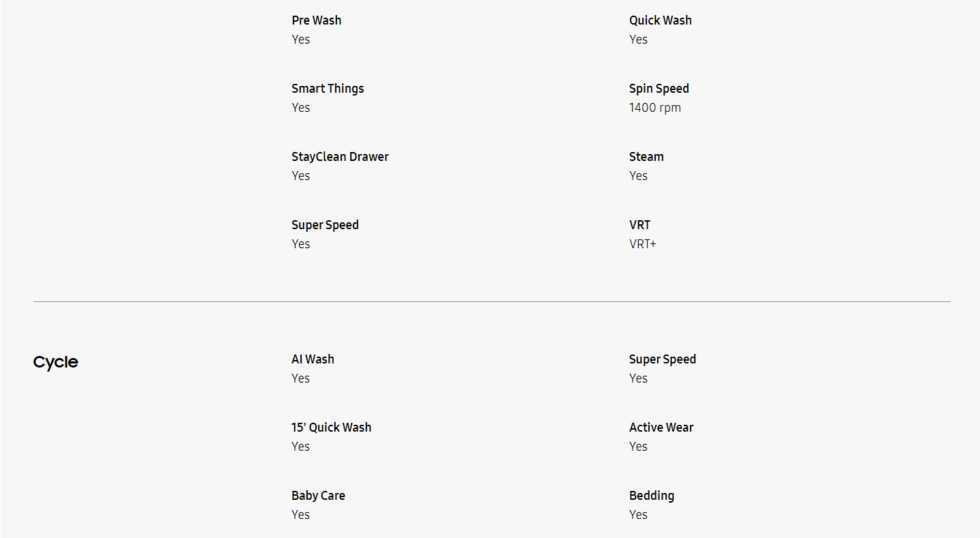This screenshot has height=538, width=980.
Task: Click the Super Speed label in Cycle section
Action: click(x=662, y=359)
